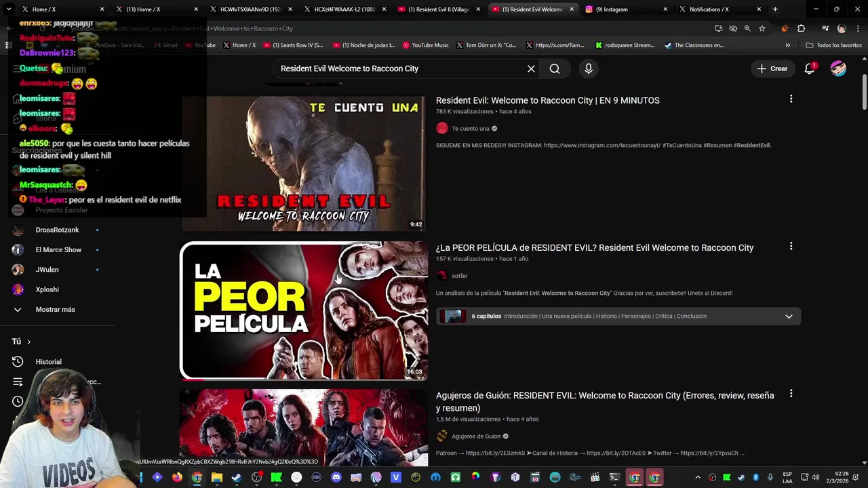Open a new browser tab
Viewport: 868px width, 488px height.
(x=775, y=9)
